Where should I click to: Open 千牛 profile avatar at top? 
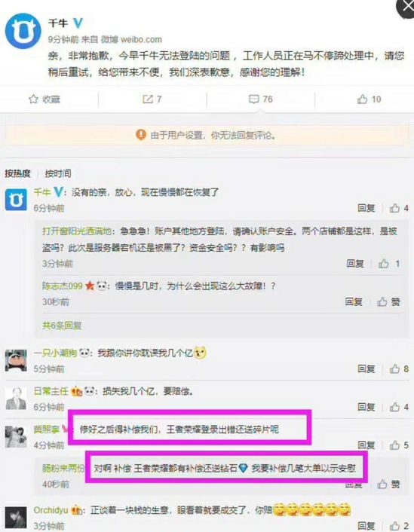coord(23,31)
